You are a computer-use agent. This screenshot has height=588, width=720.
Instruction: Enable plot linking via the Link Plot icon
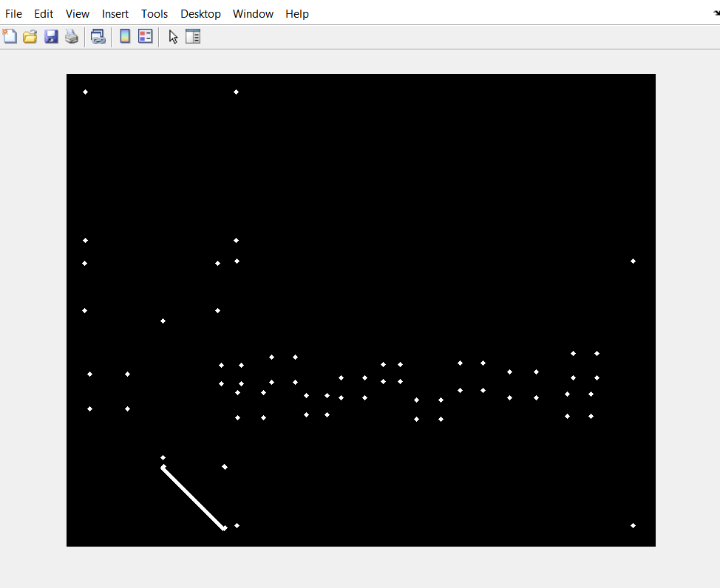click(98, 35)
